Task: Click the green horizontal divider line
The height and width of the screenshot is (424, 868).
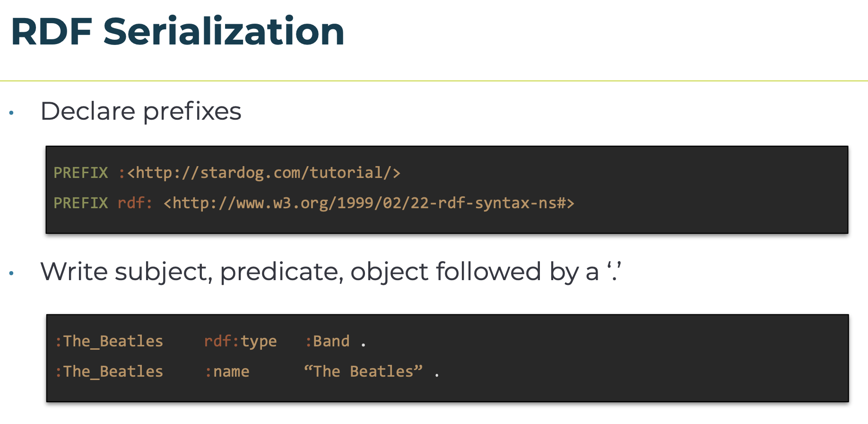Action: tap(434, 81)
